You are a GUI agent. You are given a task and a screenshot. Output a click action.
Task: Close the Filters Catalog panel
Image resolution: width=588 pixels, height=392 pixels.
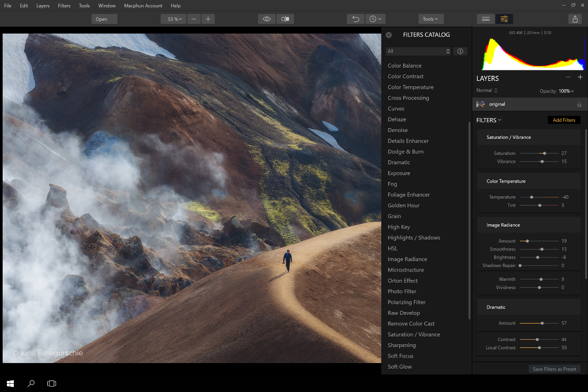[389, 35]
